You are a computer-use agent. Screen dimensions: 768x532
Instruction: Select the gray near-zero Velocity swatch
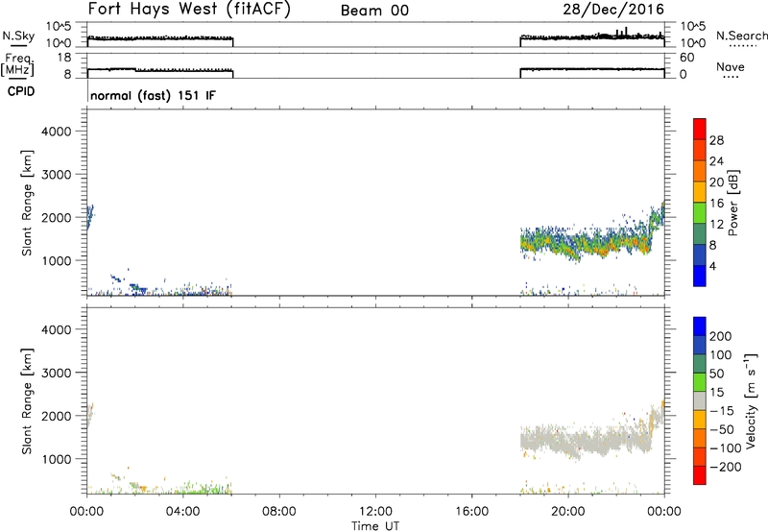point(700,400)
